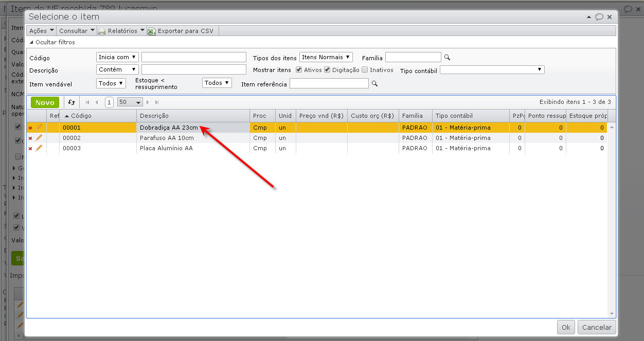Image resolution: width=644 pixels, height=341 pixels.
Task: Confirm selection with Ok button
Action: [x=566, y=327]
